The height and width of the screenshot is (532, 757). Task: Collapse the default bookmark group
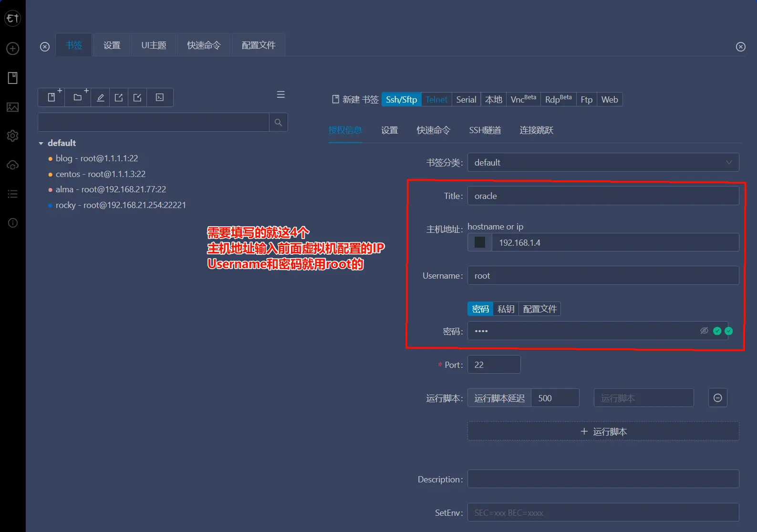pyautogui.click(x=41, y=143)
